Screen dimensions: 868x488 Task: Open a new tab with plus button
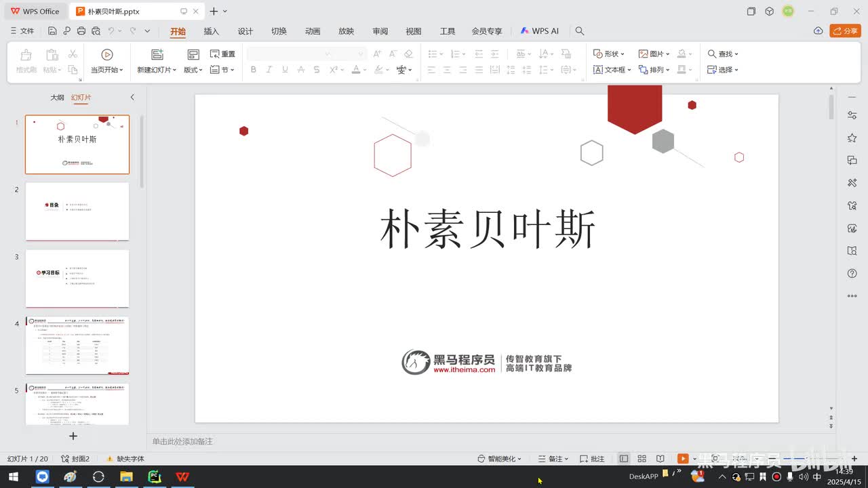coord(214,12)
